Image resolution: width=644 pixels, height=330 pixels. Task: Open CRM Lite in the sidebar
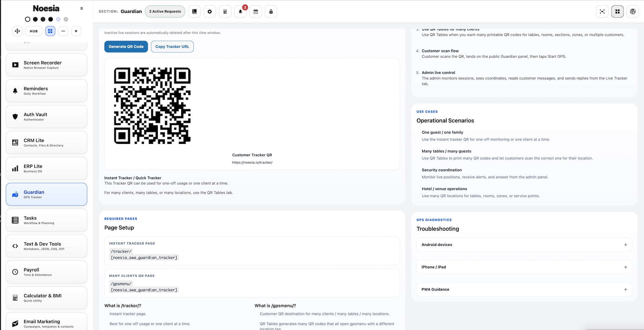(x=47, y=143)
